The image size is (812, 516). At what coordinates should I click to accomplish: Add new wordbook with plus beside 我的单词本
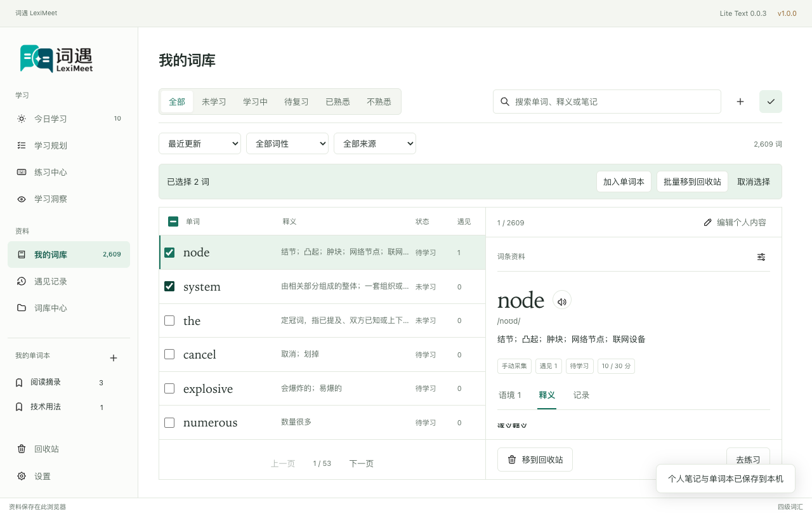[x=114, y=358]
